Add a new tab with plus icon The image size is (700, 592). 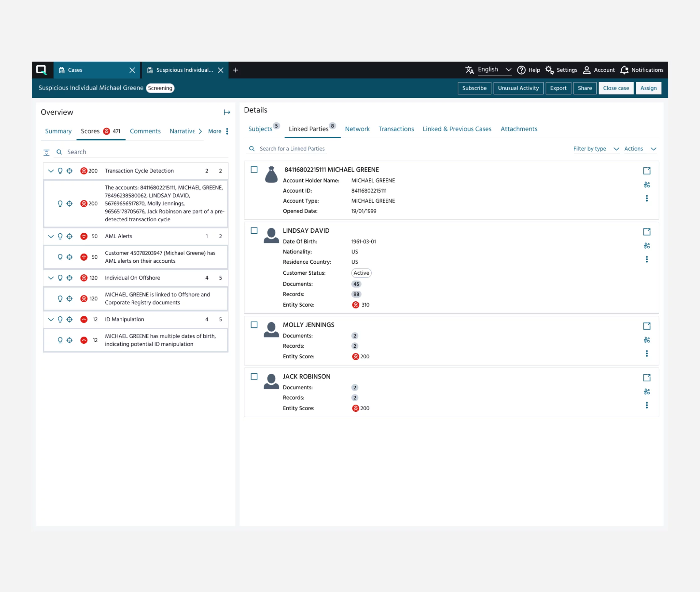[x=235, y=70]
